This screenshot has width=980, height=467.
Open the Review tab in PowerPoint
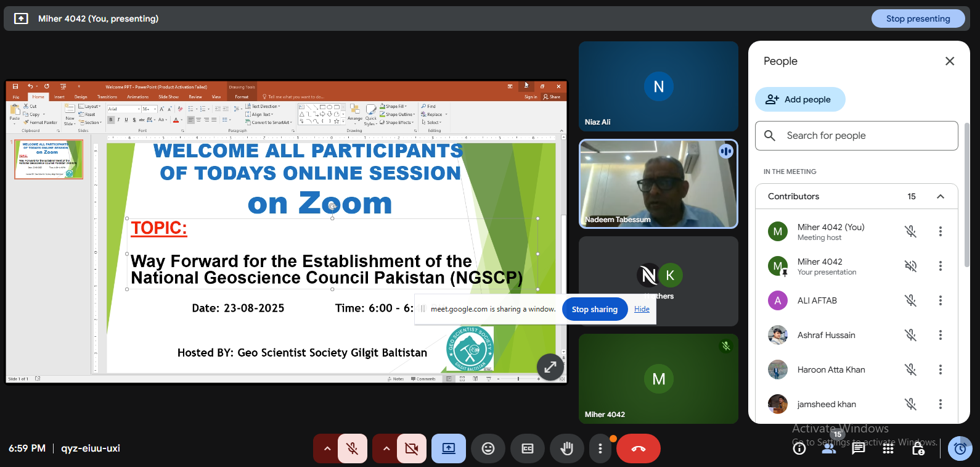pos(195,97)
